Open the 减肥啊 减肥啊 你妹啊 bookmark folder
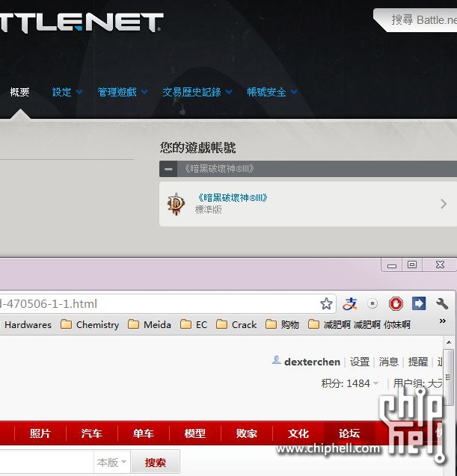457x476 pixels. click(359, 325)
